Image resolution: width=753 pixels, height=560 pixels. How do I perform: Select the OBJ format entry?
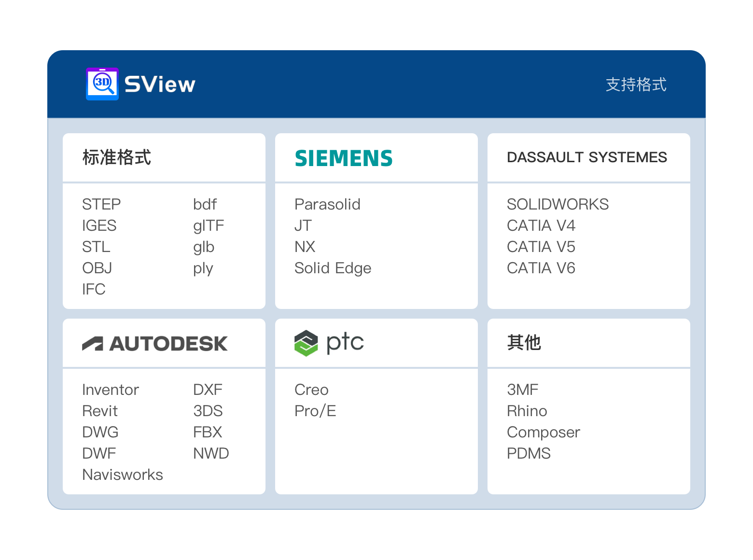coord(97,268)
